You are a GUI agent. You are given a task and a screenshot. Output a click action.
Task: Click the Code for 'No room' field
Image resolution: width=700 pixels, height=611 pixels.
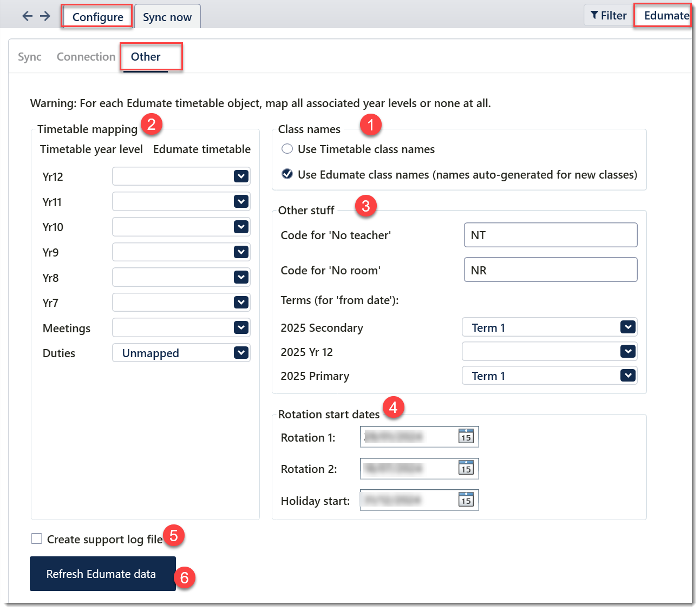[x=551, y=270]
